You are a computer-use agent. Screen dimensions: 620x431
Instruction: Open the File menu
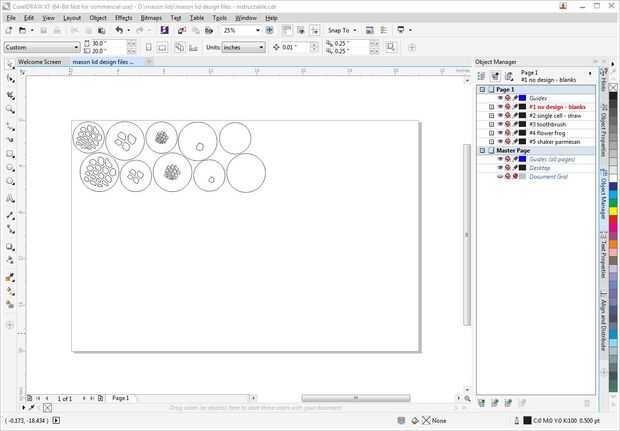coord(11,18)
